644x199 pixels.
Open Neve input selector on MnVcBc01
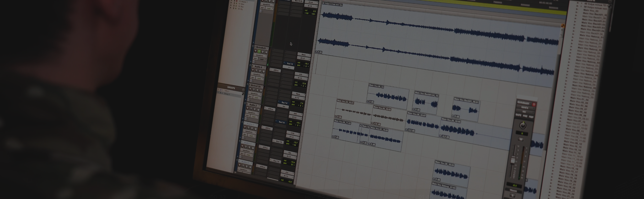(304, 55)
